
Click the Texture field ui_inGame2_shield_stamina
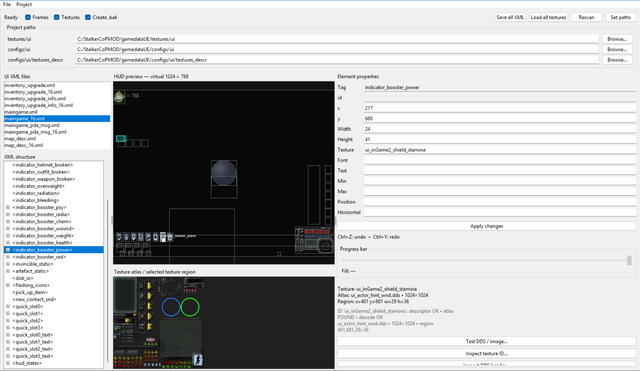point(500,150)
